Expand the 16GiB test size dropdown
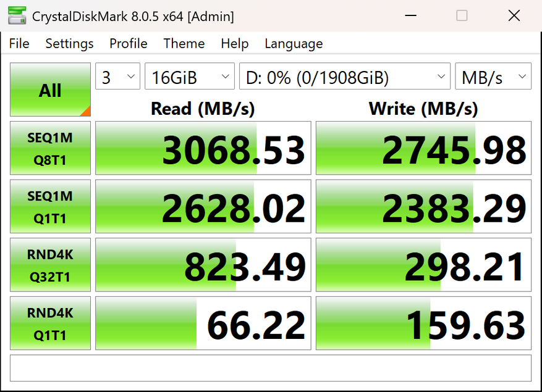 click(190, 76)
